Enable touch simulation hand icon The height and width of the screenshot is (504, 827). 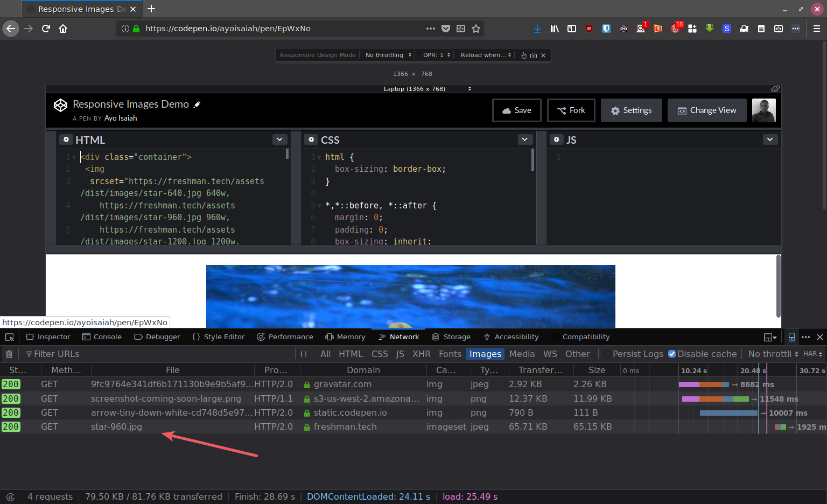point(524,55)
